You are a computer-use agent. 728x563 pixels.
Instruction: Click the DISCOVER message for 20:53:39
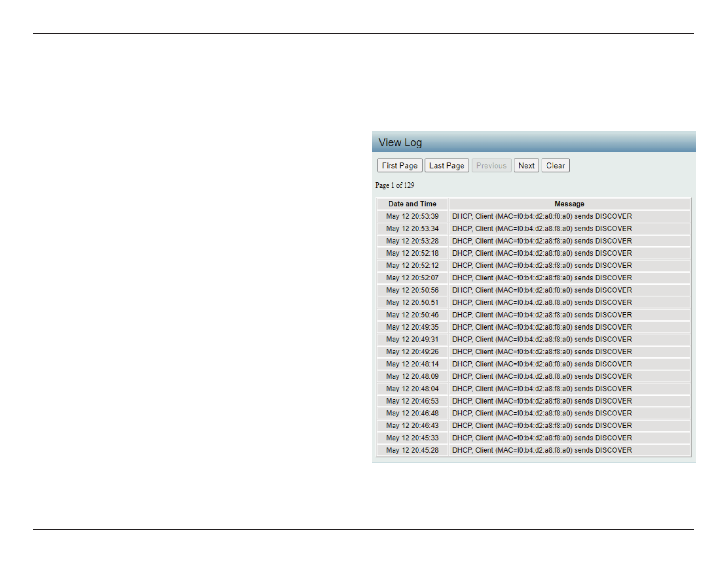click(x=542, y=216)
